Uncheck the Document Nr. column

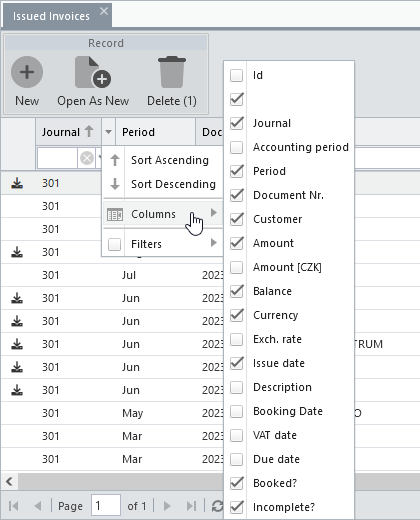pyautogui.click(x=236, y=195)
